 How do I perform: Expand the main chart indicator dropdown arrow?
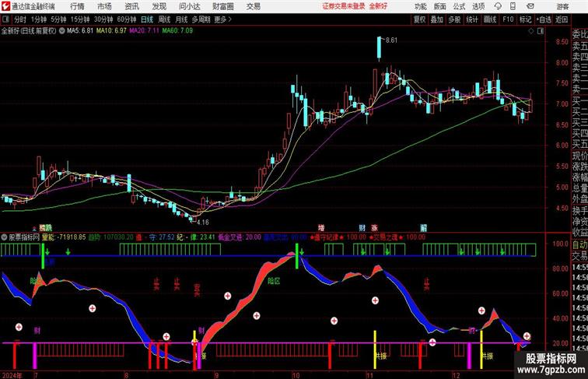(x=61, y=31)
